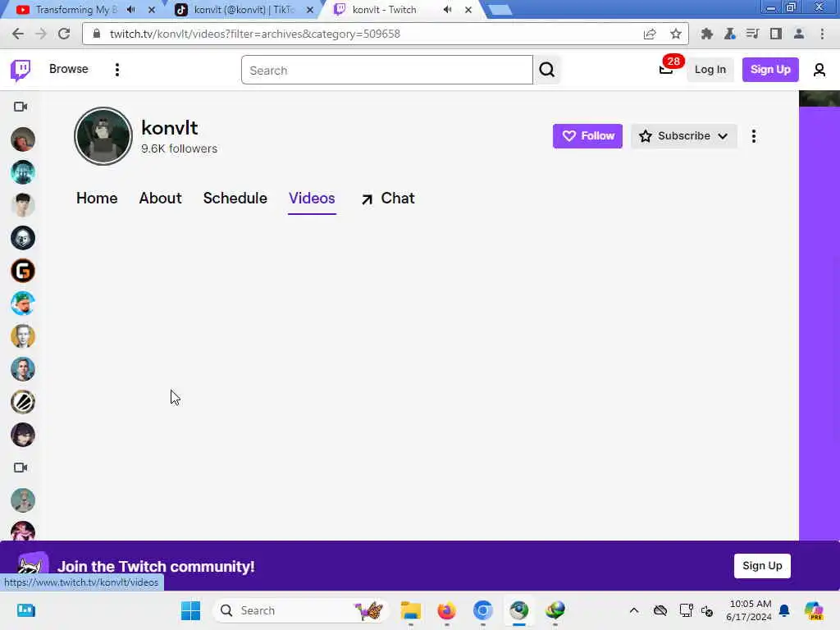This screenshot has height=630, width=840.
Task: Click the 9.6K followers text
Action: (x=179, y=149)
